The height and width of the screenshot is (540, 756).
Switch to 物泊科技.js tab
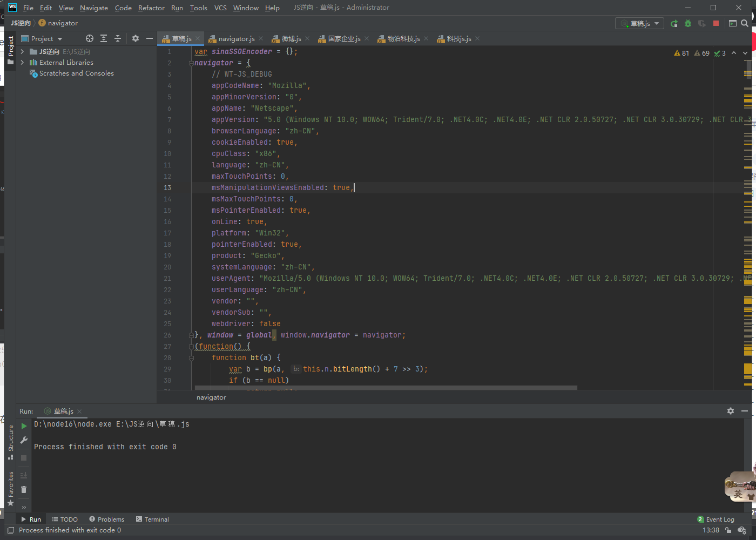click(403, 38)
